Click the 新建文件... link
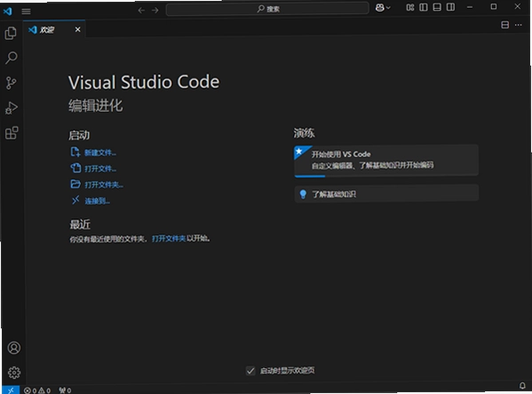Screen dimensions: 532x394 pyautogui.click(x=100, y=153)
